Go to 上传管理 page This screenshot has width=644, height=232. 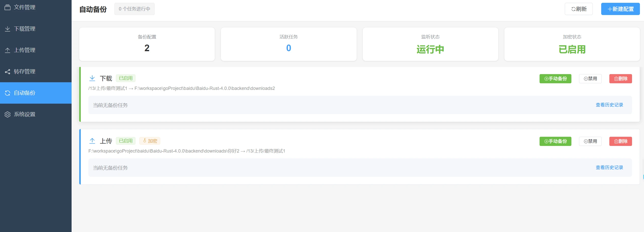[36, 50]
